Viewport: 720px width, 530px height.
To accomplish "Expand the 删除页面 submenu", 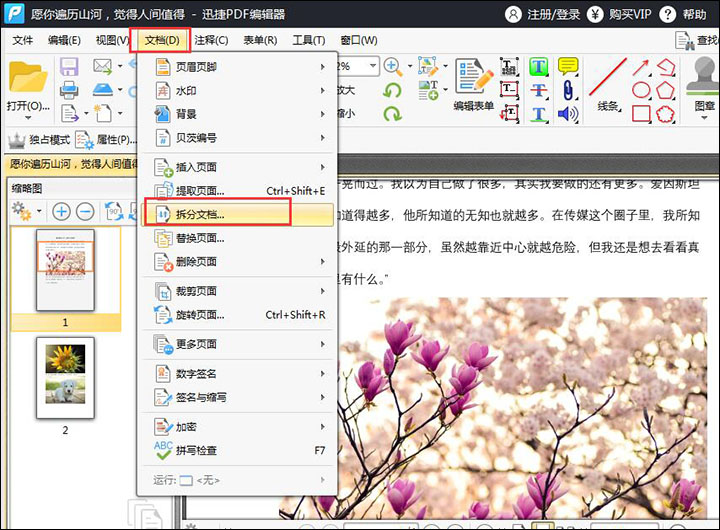I will (x=238, y=262).
